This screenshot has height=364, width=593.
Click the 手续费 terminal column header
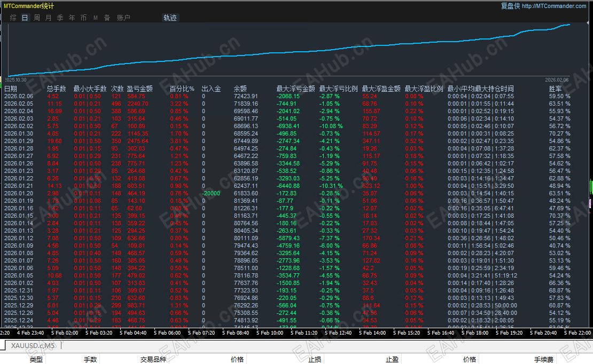click(x=544, y=360)
